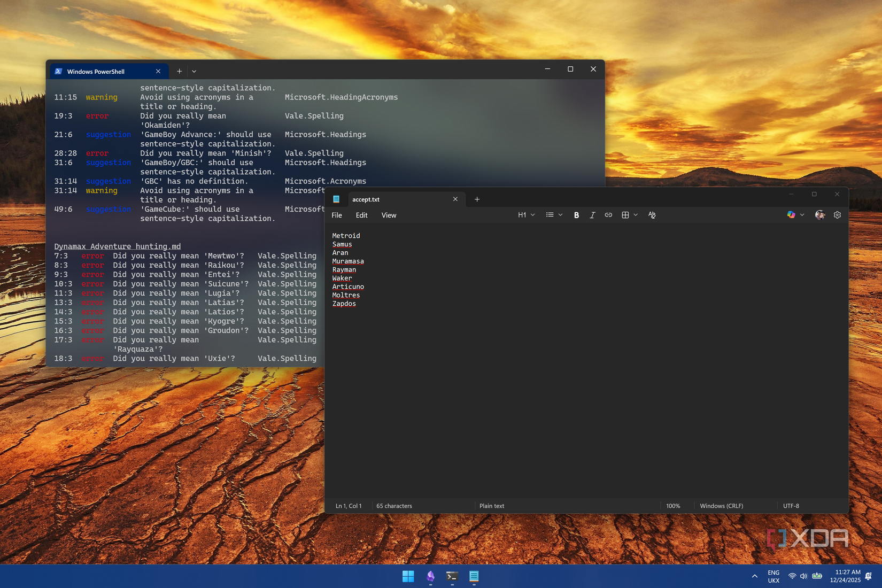Image resolution: width=882 pixels, height=588 pixels.
Task: Click the UTF-8 encoding indicator
Action: click(x=791, y=506)
